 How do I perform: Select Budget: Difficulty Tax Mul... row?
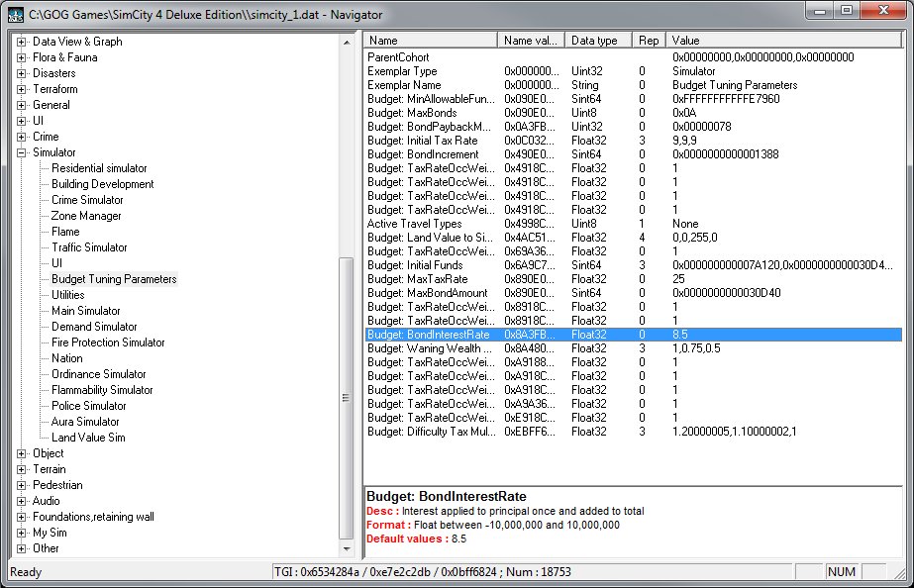point(633,432)
